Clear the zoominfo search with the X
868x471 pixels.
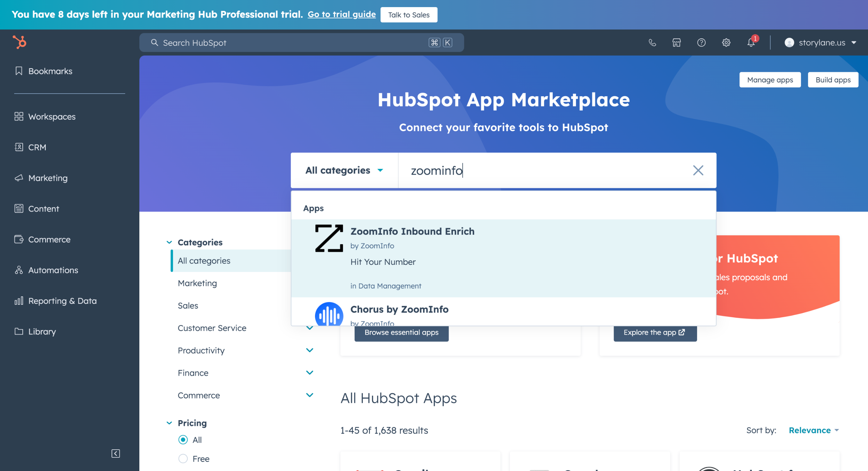(698, 170)
